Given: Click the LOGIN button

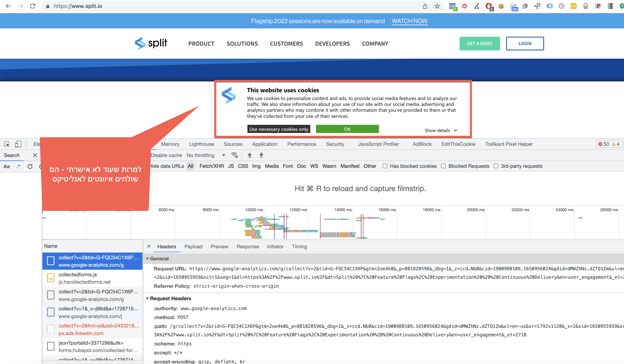Looking at the screenshot, I should (525, 44).
